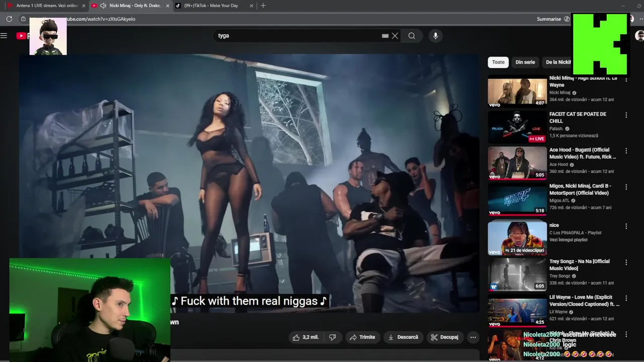Start voice search with the microphone
Image resolution: width=644 pixels, height=362 pixels.
coord(436,36)
